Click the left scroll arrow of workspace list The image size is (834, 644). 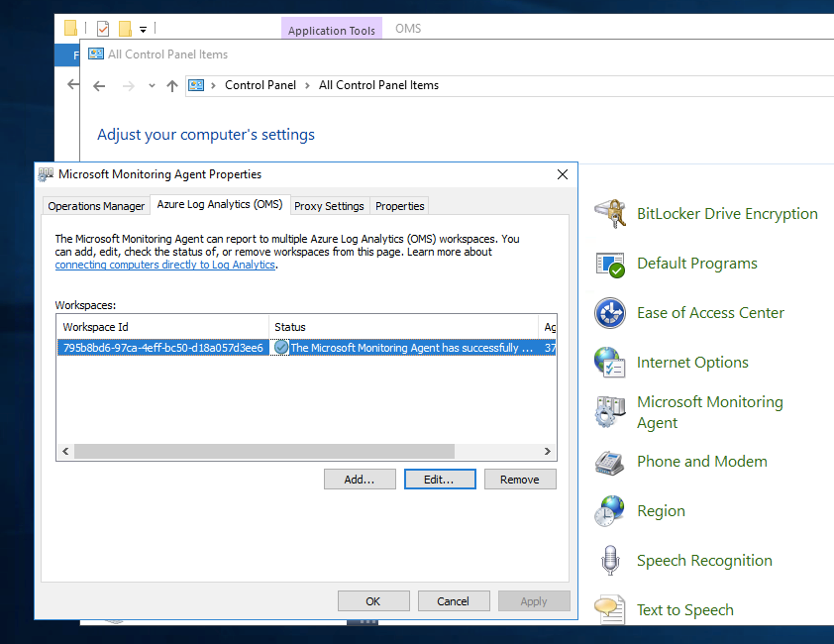pyautogui.click(x=65, y=452)
